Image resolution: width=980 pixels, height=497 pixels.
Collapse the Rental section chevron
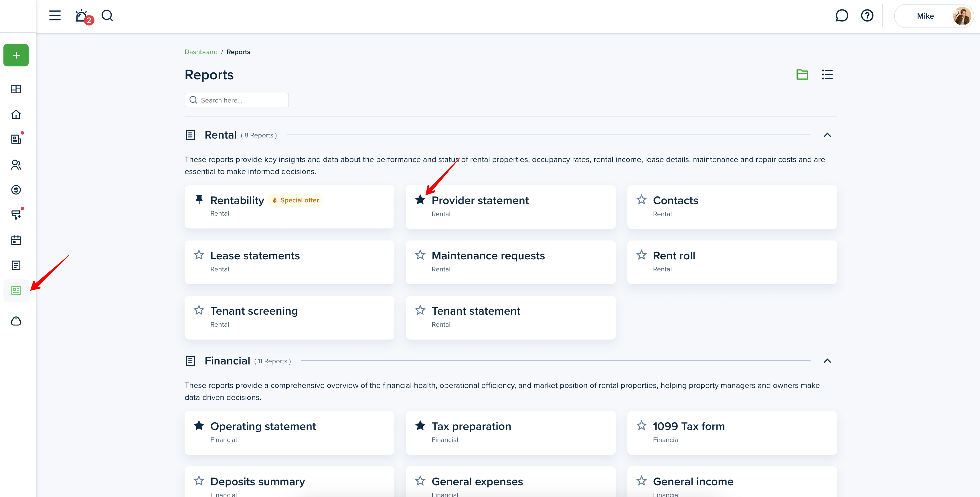[x=827, y=135]
